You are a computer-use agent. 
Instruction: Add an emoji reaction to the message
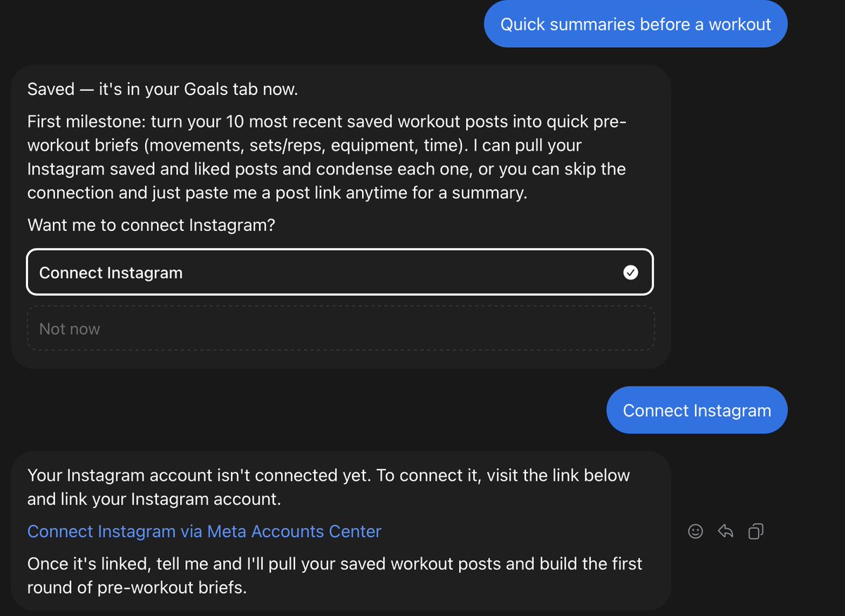click(695, 532)
